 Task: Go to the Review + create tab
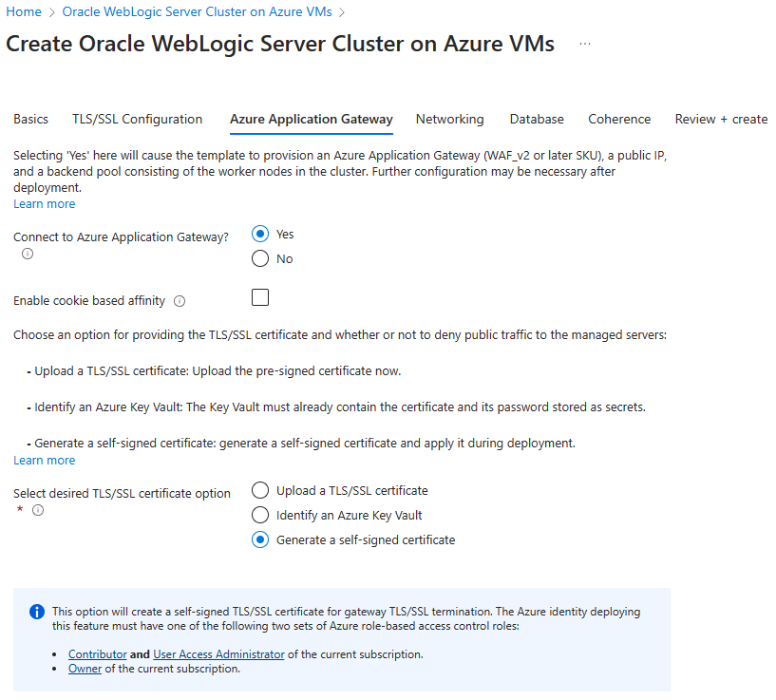point(721,119)
